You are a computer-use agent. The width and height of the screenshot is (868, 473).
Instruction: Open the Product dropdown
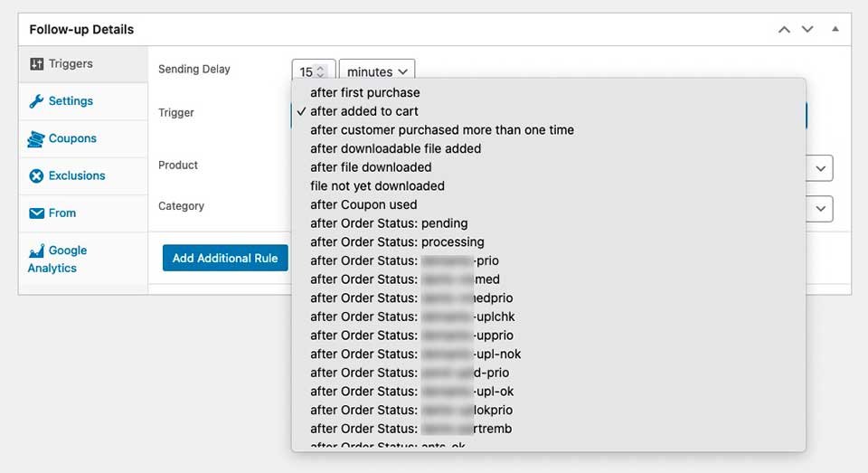820,168
